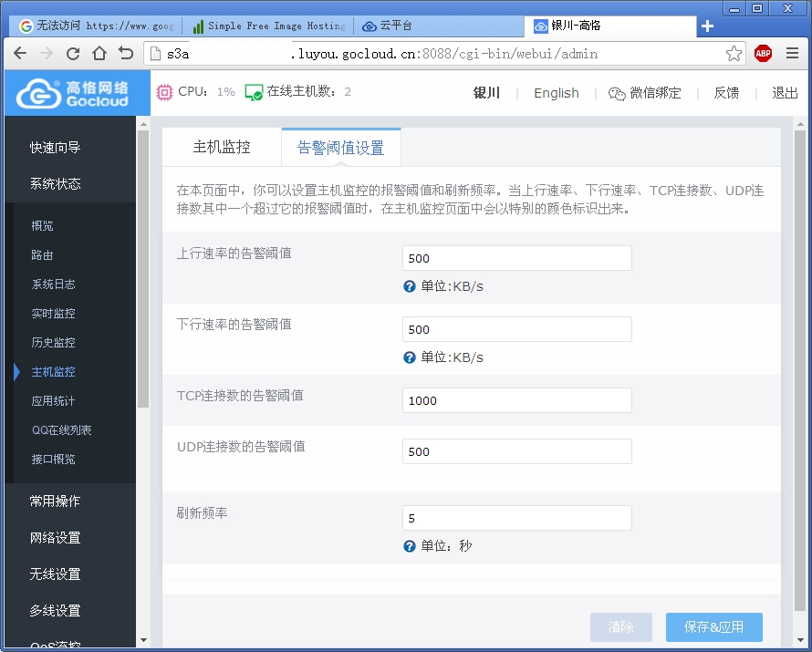
Task: Click the browser forward arrow
Action: [47, 53]
